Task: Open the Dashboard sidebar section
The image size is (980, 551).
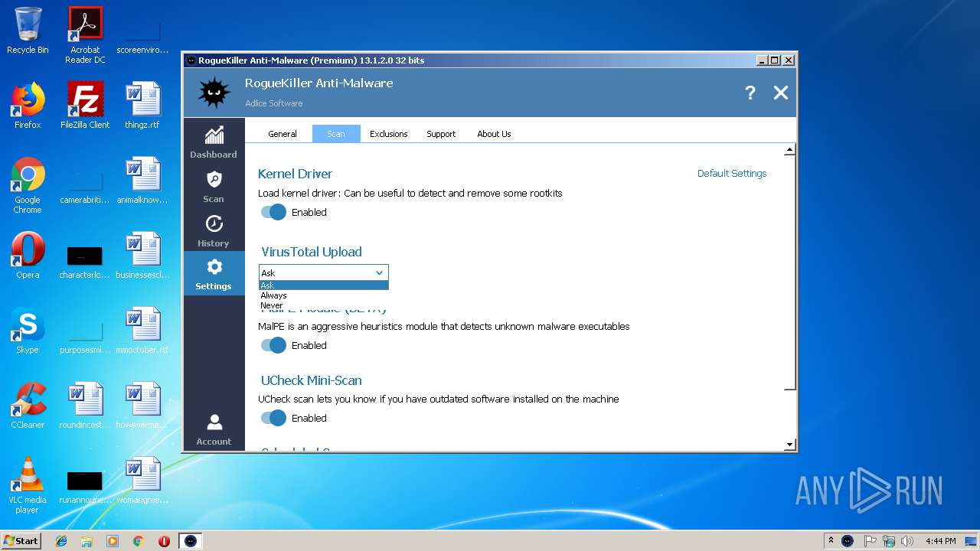Action: pyautogui.click(x=214, y=142)
